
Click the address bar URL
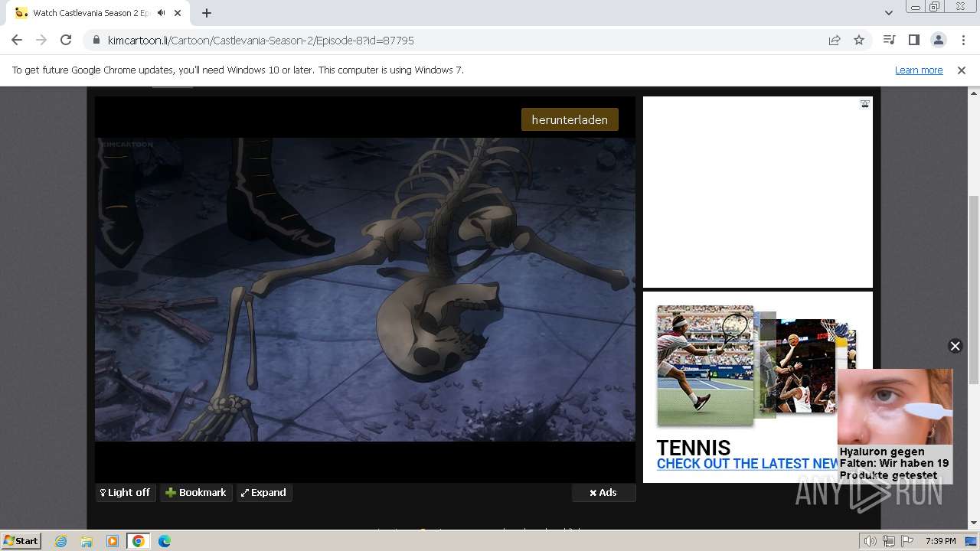[x=260, y=40]
